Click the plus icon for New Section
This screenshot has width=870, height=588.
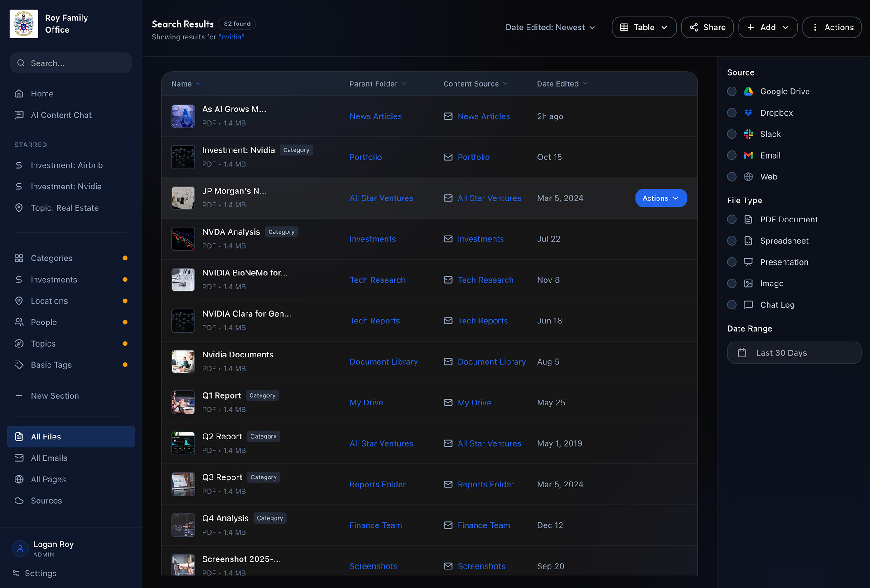(x=19, y=395)
